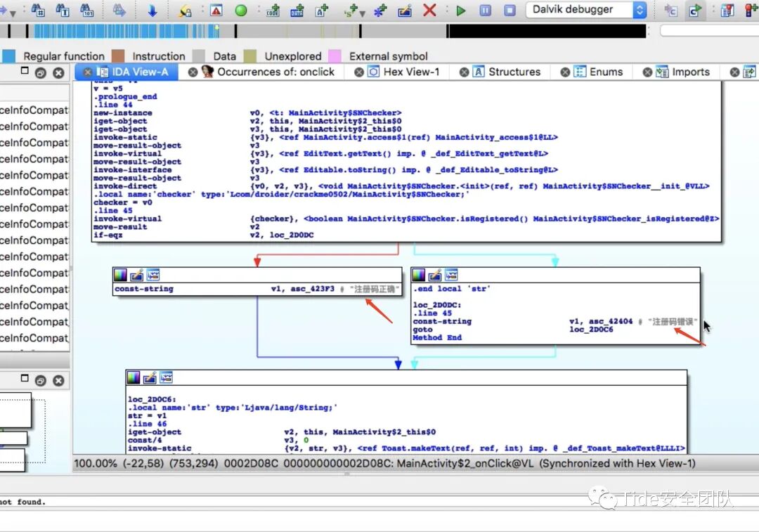Click the empty input field beside navigation band
759x532 pixels.
coord(710,31)
